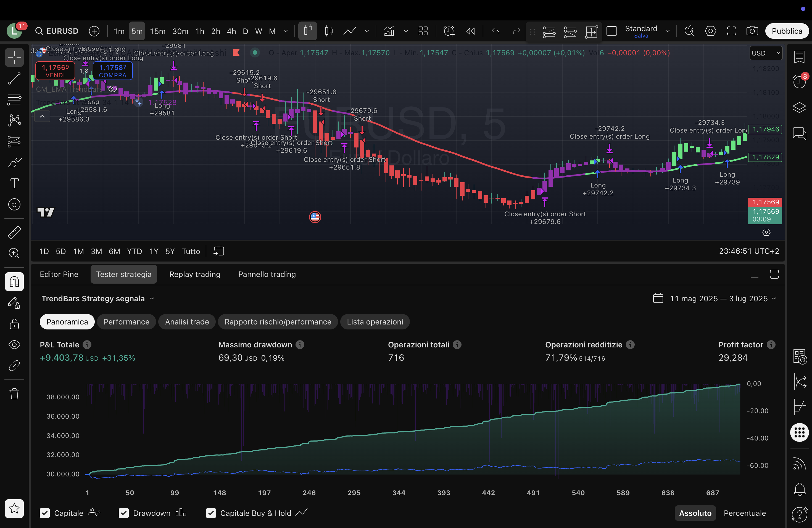Image resolution: width=812 pixels, height=528 pixels.
Task: Open the alerts clock icon in right sidebar
Action: (x=799, y=81)
